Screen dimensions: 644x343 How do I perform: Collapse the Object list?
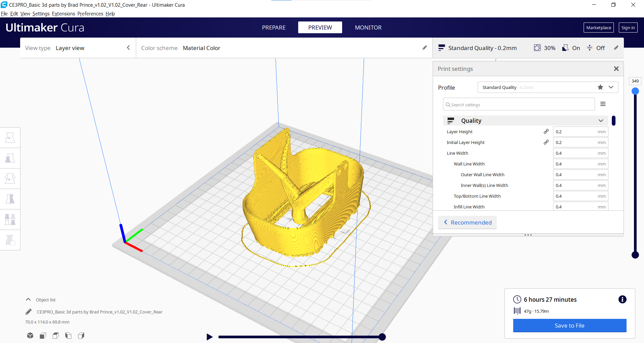(29, 299)
